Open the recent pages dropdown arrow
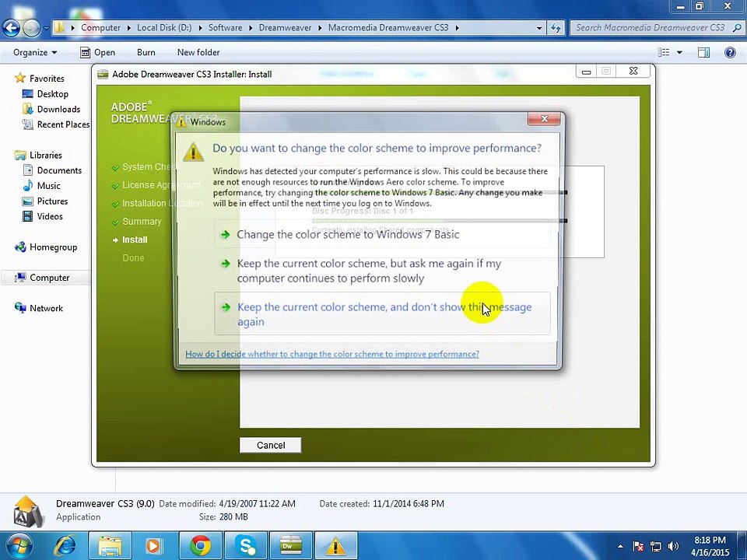Viewport: 747px width, 560px height. pyautogui.click(x=46, y=28)
